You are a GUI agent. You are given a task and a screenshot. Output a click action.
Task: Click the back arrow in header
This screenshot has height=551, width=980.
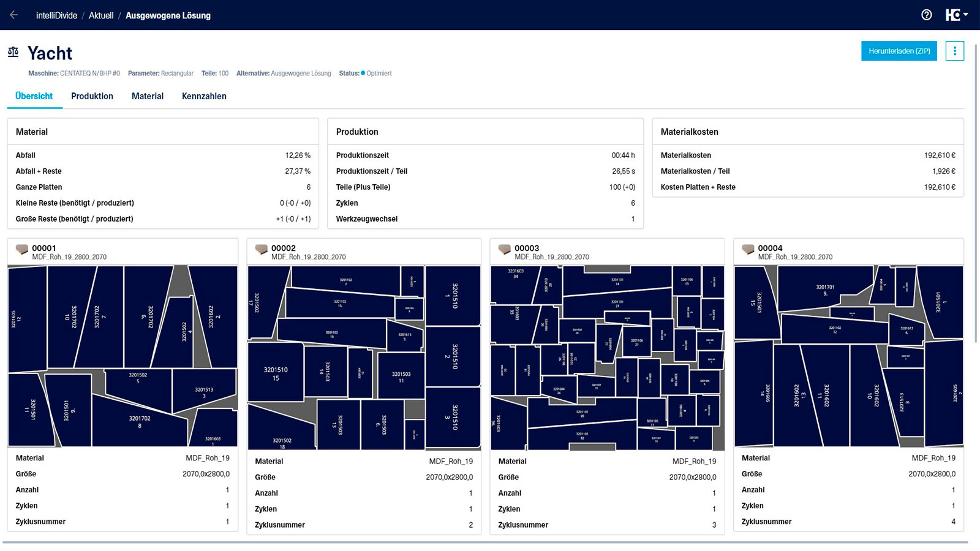point(13,15)
